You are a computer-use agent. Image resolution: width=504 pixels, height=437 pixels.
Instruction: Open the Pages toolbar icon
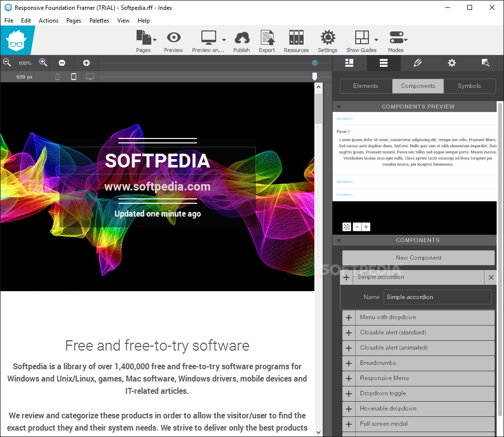pos(143,38)
